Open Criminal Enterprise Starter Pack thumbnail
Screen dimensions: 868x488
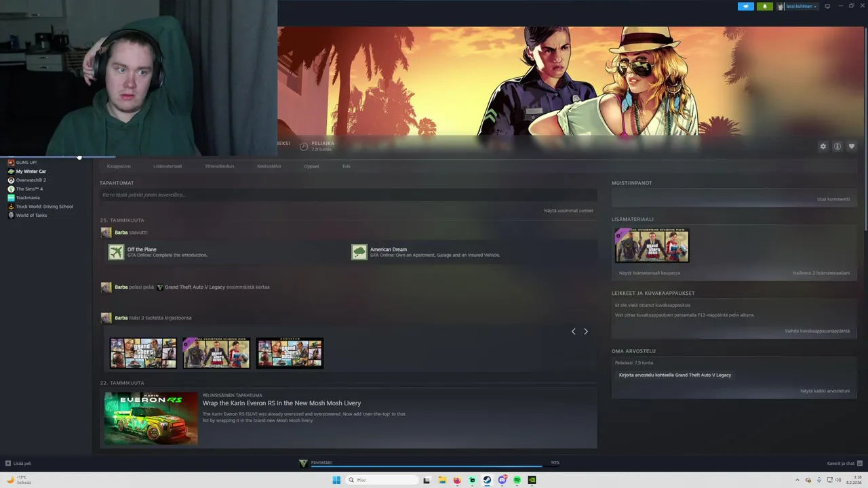[216, 353]
